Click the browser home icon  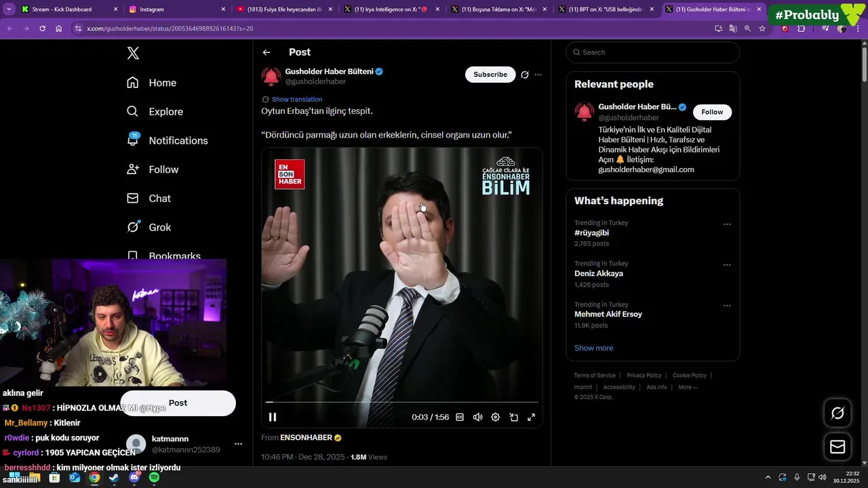(x=59, y=28)
